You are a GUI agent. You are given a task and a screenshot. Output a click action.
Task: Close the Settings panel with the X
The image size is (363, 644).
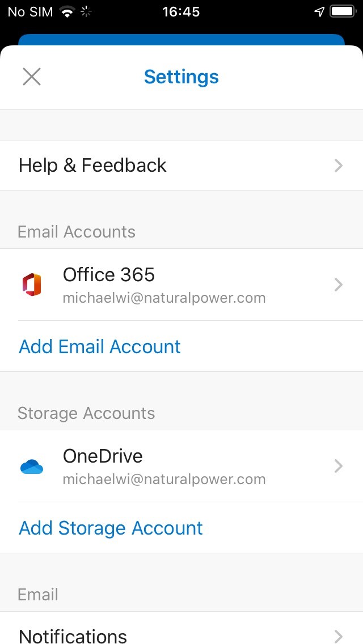tap(32, 77)
